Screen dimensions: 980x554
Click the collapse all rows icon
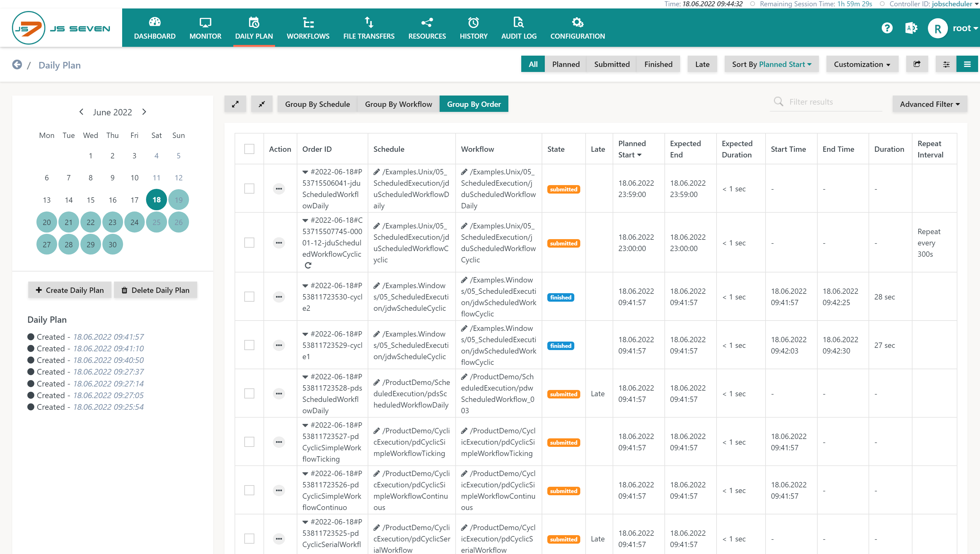pos(262,104)
